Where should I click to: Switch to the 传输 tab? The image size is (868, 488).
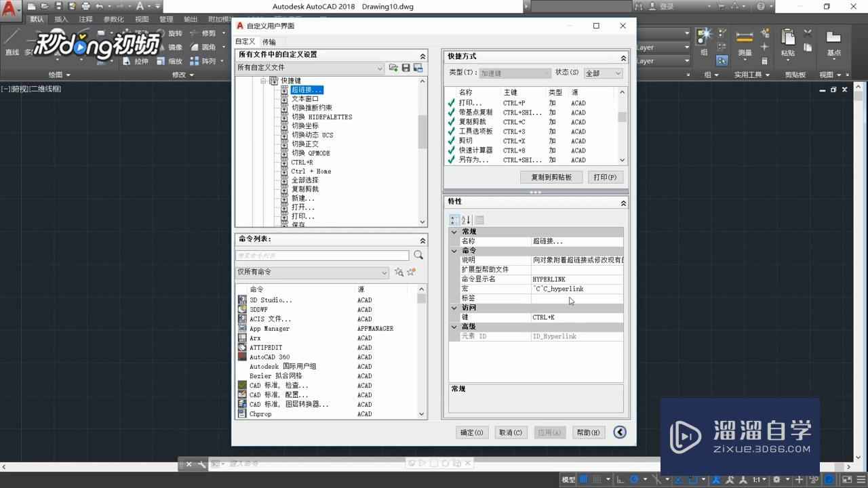pos(269,42)
